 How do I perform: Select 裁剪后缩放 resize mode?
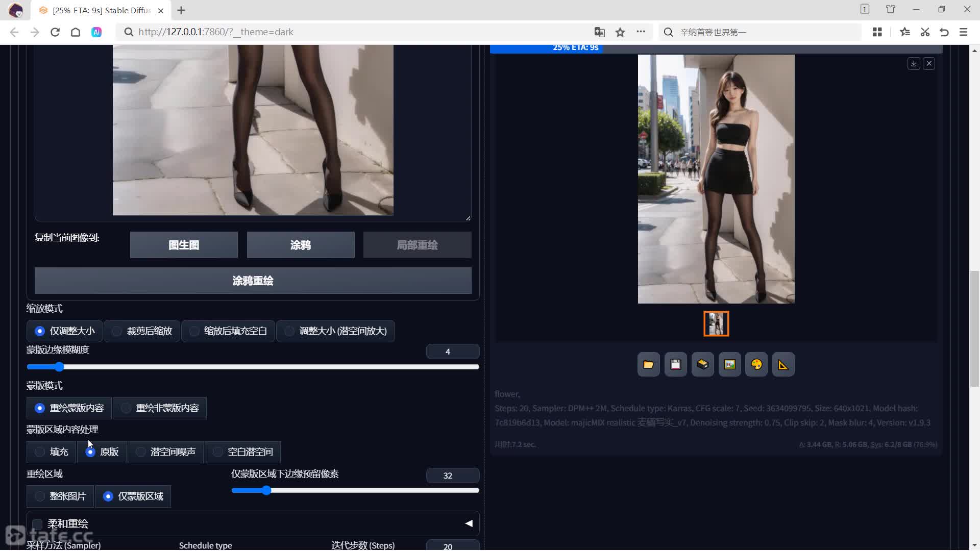tap(142, 331)
